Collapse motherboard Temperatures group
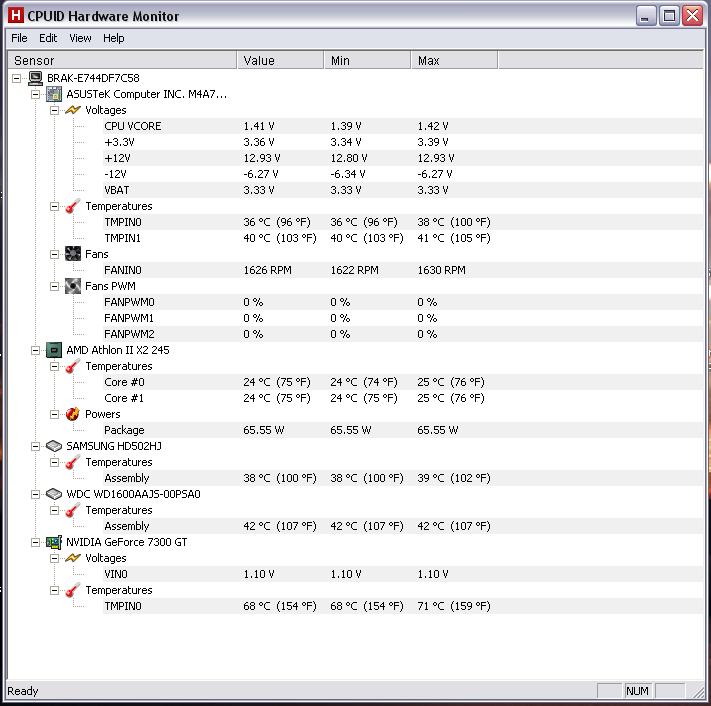 tap(54, 206)
